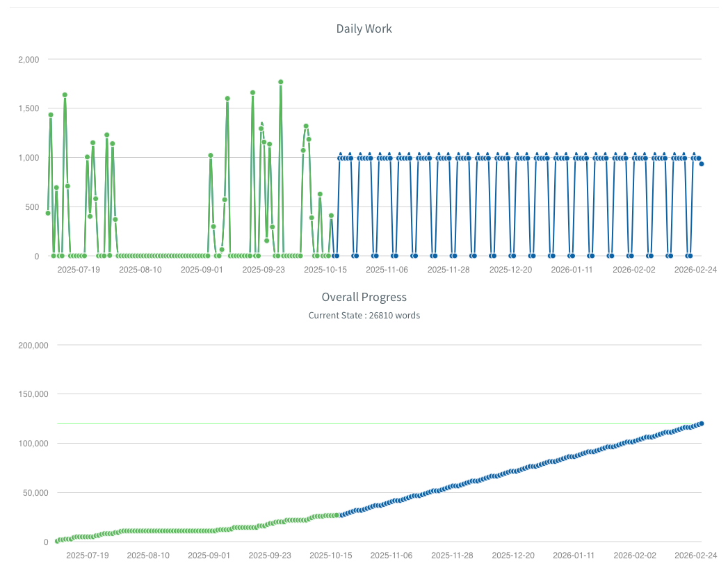Click the last blue point on Daily Work chart
This screenshot has height=575, width=728.
pyautogui.click(x=700, y=165)
